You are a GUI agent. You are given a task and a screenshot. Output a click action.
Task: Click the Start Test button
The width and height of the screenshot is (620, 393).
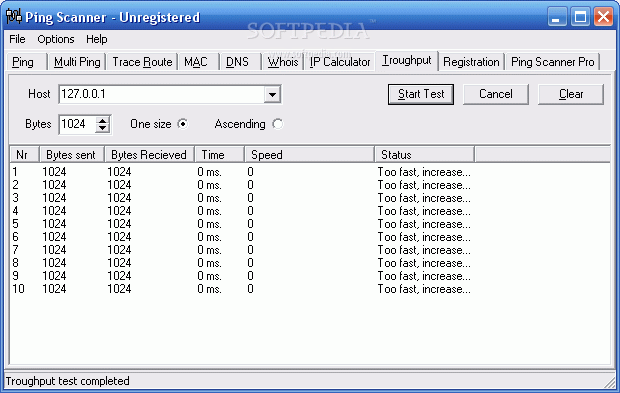(421, 94)
